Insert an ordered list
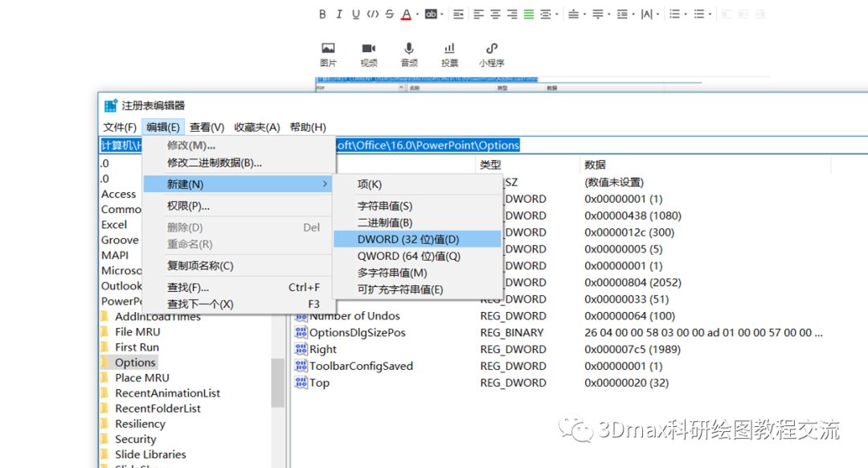 [674, 14]
